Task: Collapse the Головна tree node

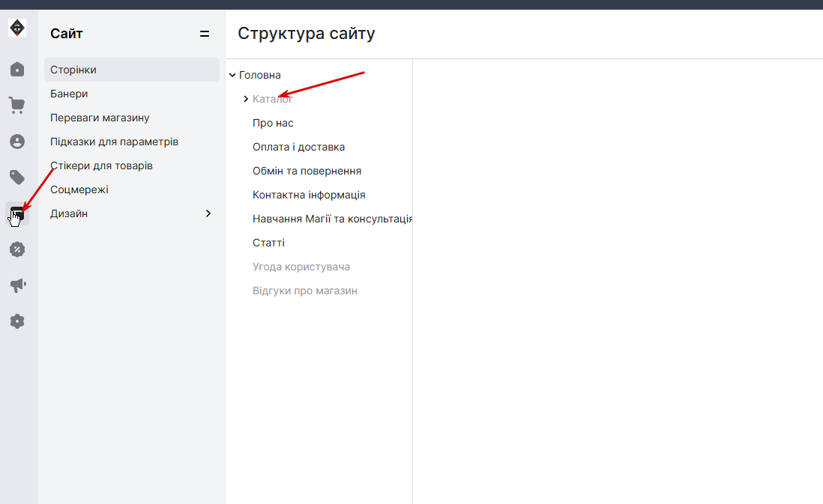Action: [x=232, y=75]
